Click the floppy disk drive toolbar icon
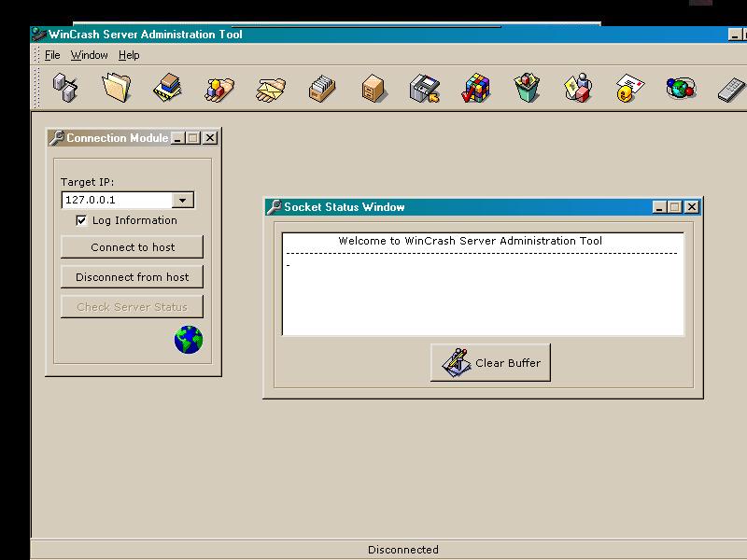This screenshot has height=560, width=747. [425, 88]
